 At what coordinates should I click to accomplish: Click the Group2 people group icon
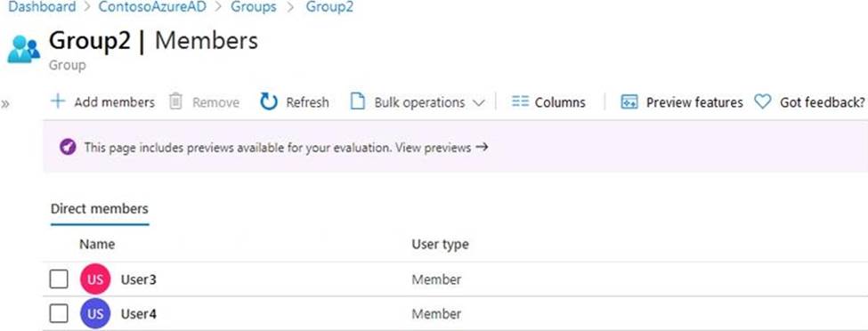point(23,49)
